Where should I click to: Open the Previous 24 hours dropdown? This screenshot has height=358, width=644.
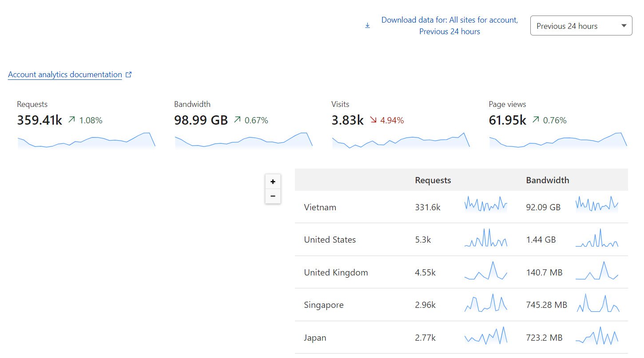tap(581, 26)
